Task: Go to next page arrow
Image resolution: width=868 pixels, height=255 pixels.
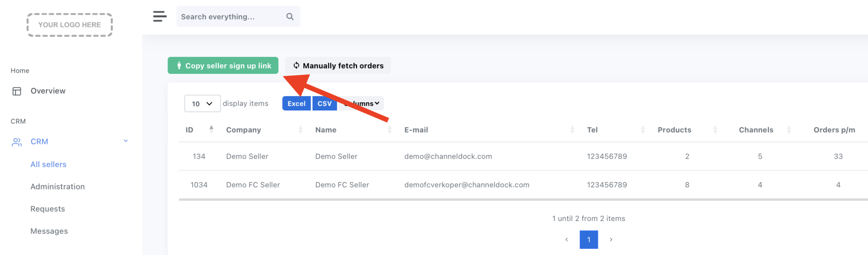Action: (611, 240)
